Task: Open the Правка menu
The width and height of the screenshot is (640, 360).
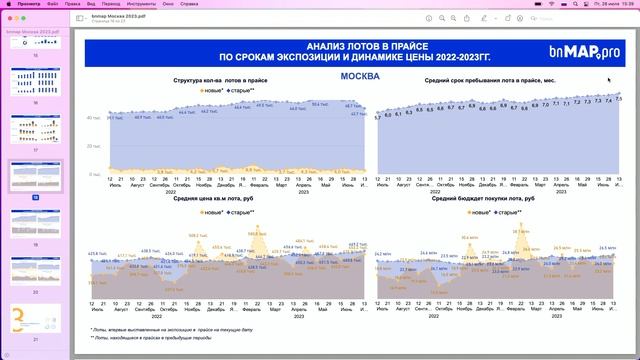Action: pos(72,4)
